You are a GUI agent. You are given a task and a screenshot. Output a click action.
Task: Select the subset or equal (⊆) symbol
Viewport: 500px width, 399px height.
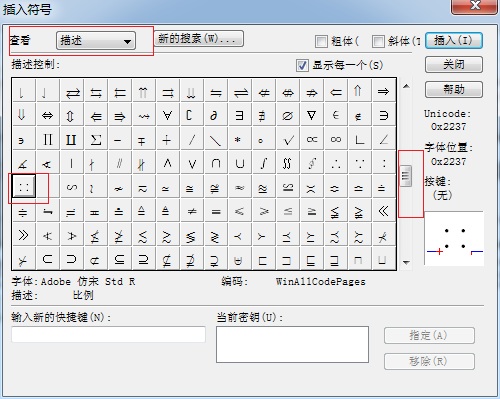click(x=120, y=259)
